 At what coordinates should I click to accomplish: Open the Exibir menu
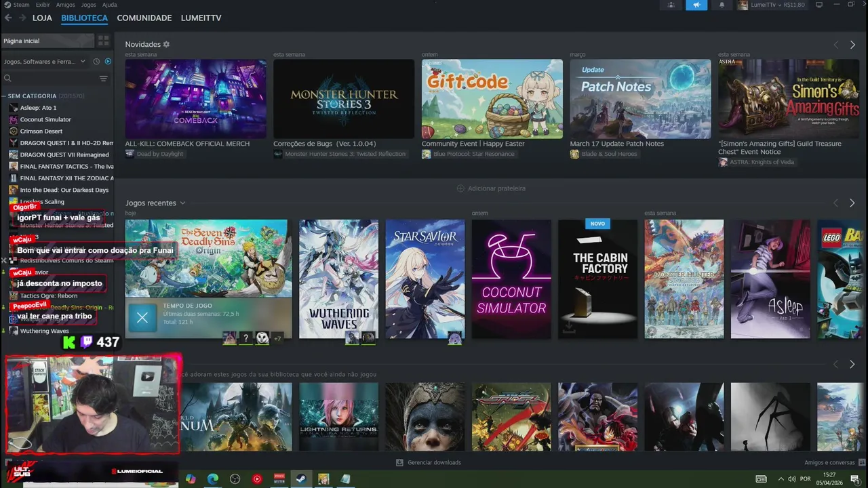tap(43, 5)
